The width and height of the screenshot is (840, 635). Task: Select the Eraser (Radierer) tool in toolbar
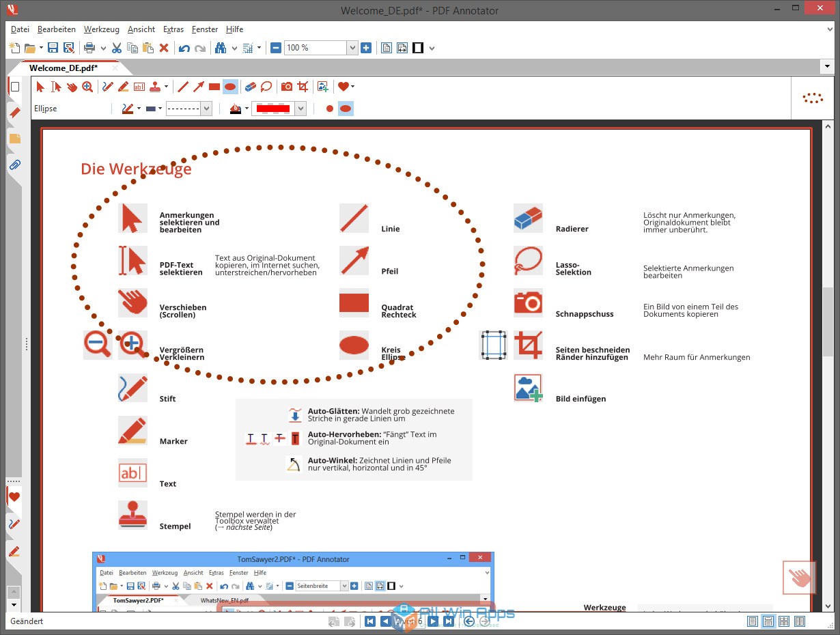tap(250, 87)
